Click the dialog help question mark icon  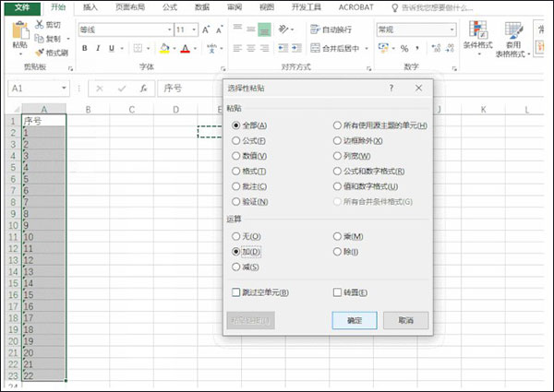pyautogui.click(x=391, y=88)
